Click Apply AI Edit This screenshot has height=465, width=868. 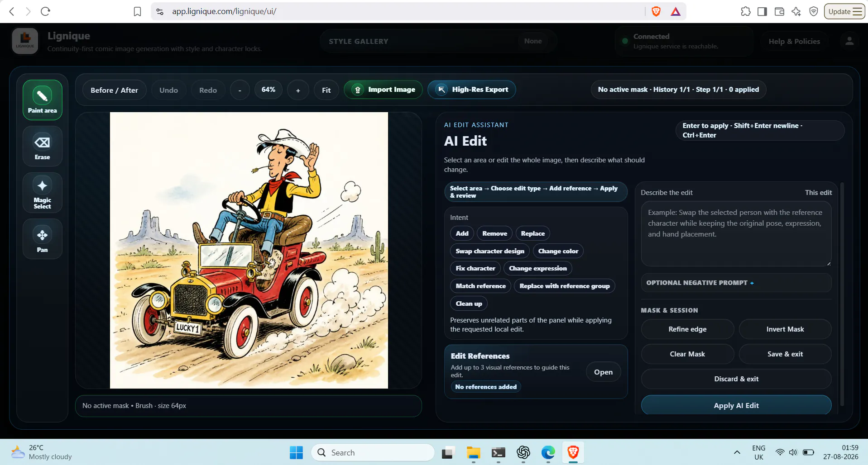pyautogui.click(x=736, y=405)
